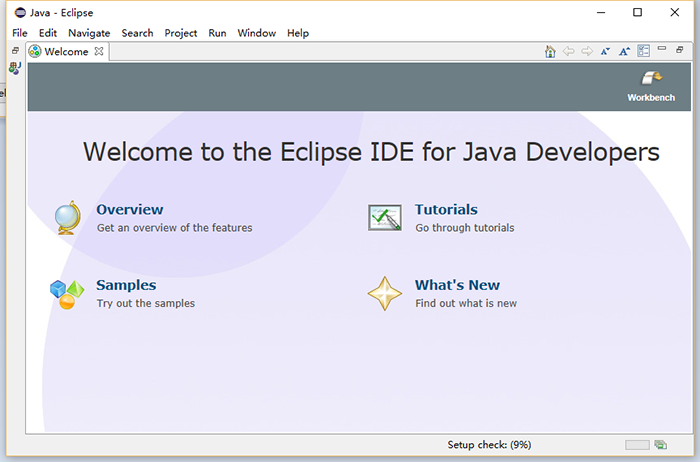
Task: Show background operations in progress view
Action: coord(661,445)
